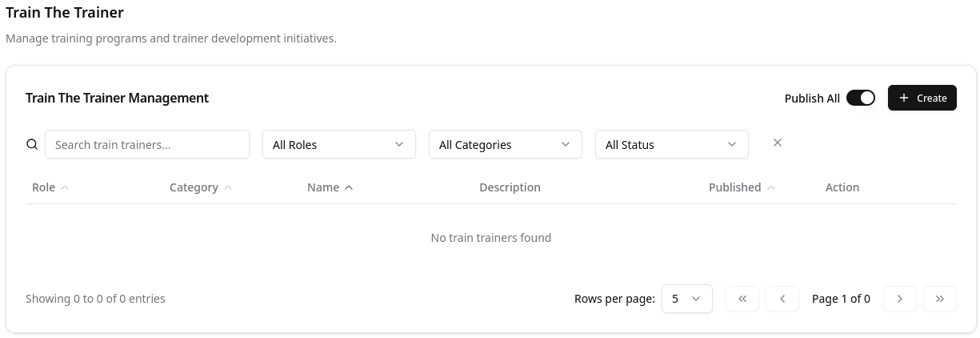Go to previous page chevron button
Viewport: 980px width, 338px height.
(782, 299)
